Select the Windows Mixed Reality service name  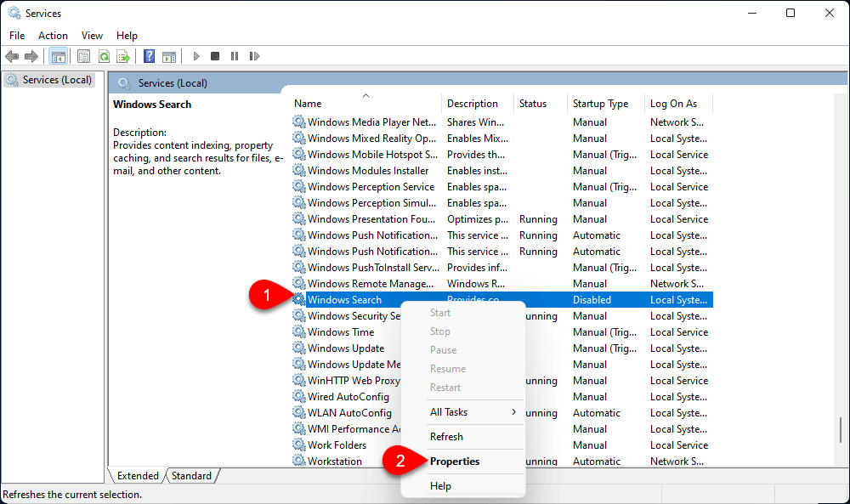pyautogui.click(x=372, y=139)
